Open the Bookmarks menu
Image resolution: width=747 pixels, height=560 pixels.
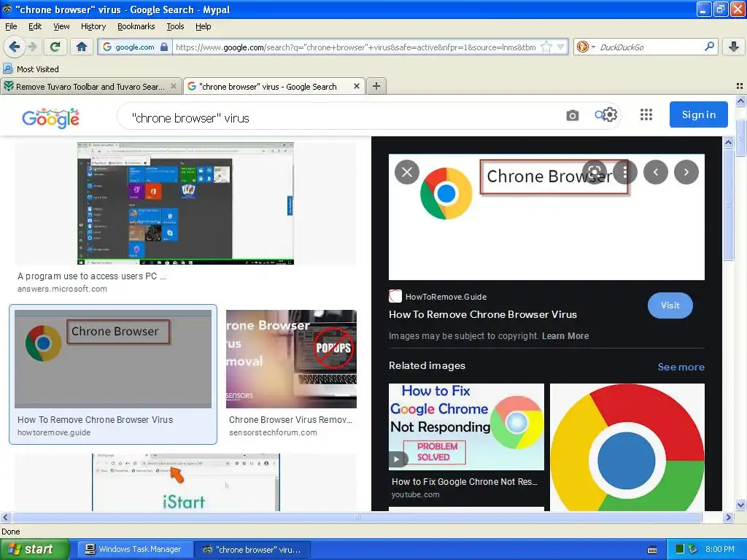pyautogui.click(x=136, y=26)
